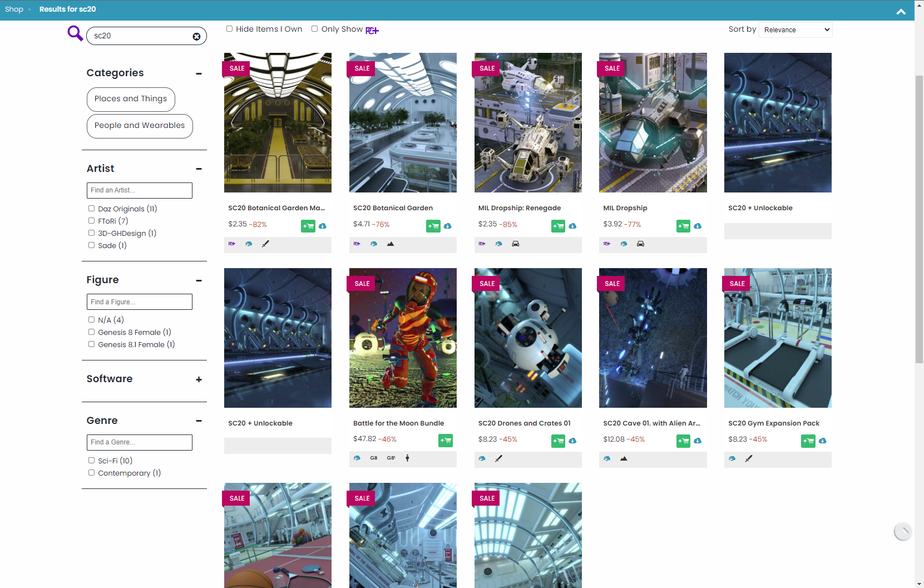
Task: Toggle the Sade (1) artist checkbox
Action: [91, 245]
